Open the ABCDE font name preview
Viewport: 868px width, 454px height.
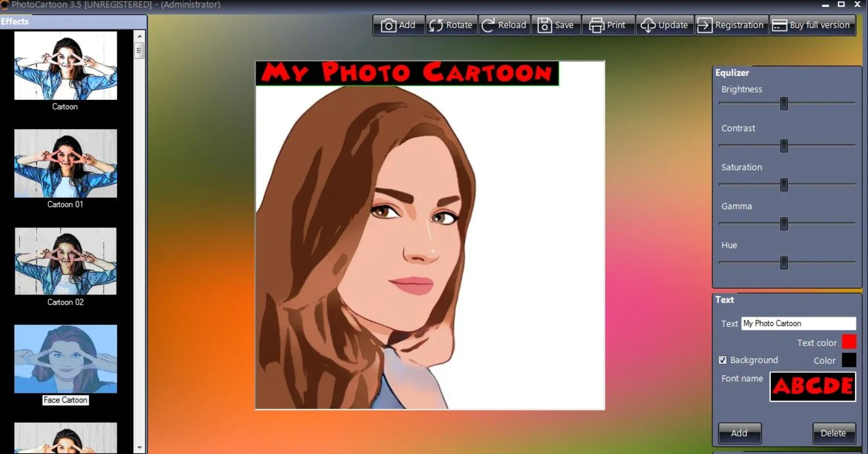click(813, 386)
